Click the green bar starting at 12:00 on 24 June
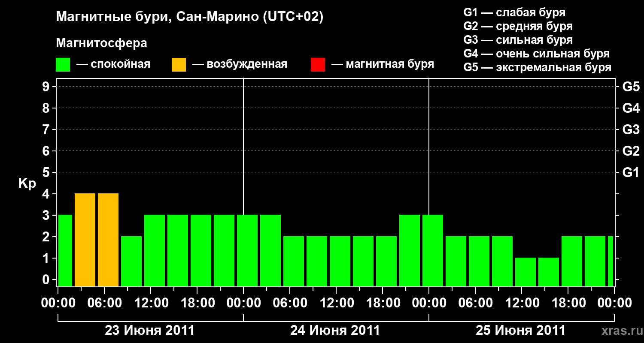This screenshot has height=343, width=644. [x=340, y=261]
